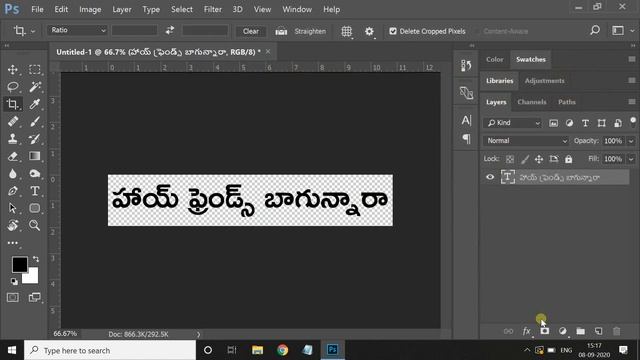The image size is (640, 360).
Task: Delete layer with trash icon
Action: (616, 331)
